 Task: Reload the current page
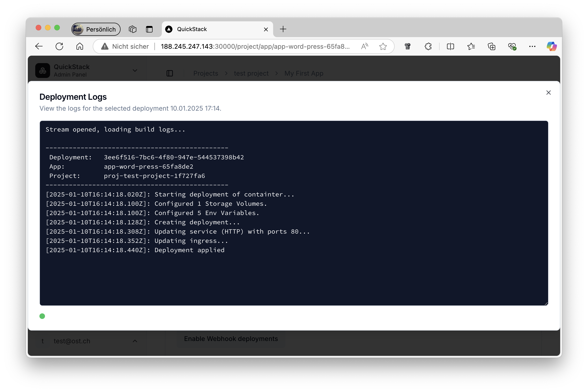(x=59, y=46)
